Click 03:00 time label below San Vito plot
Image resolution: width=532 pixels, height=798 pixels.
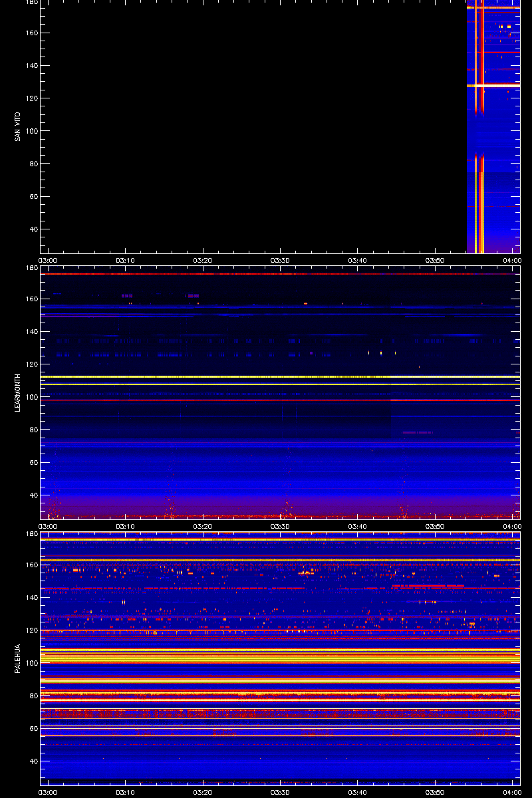(48, 261)
